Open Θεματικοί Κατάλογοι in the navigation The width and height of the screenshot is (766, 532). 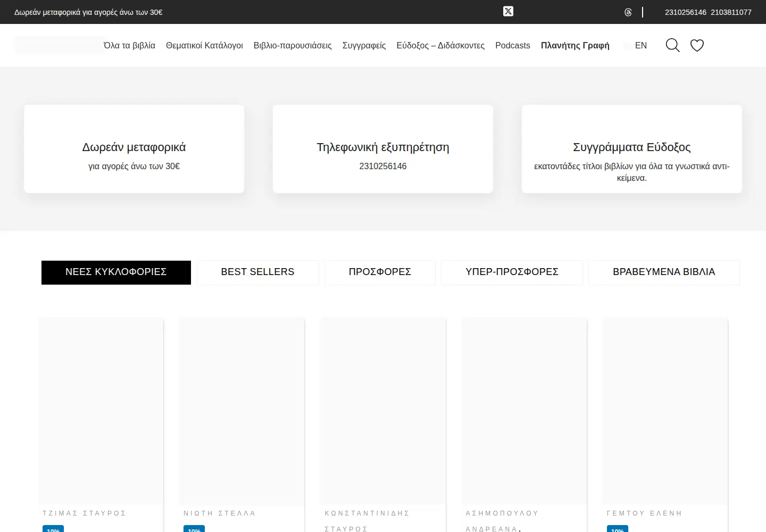204,46
